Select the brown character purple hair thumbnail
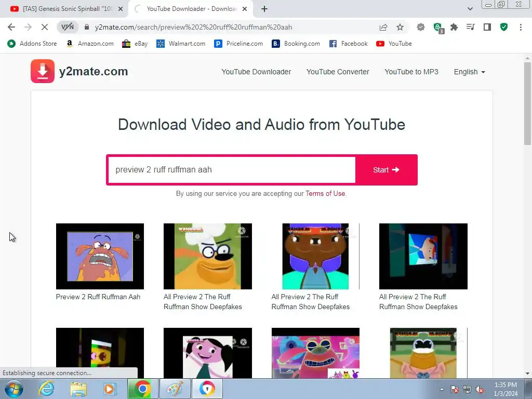The image size is (532, 399). click(x=315, y=256)
